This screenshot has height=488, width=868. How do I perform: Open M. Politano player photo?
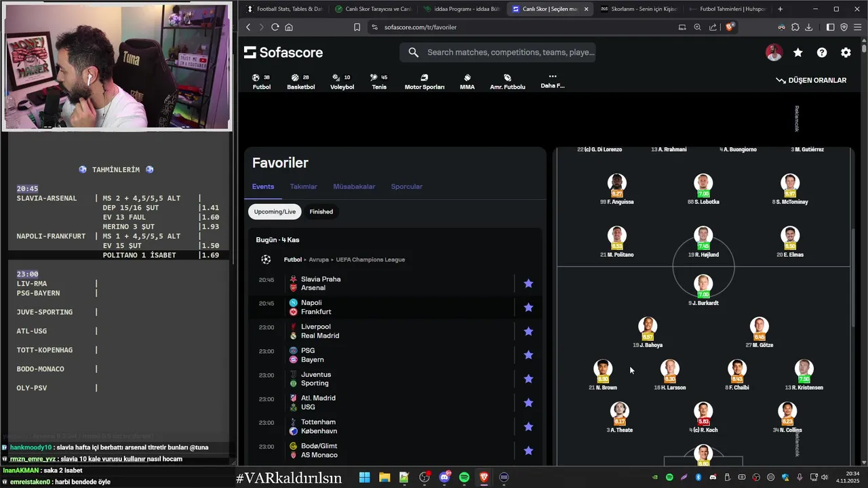click(x=616, y=236)
